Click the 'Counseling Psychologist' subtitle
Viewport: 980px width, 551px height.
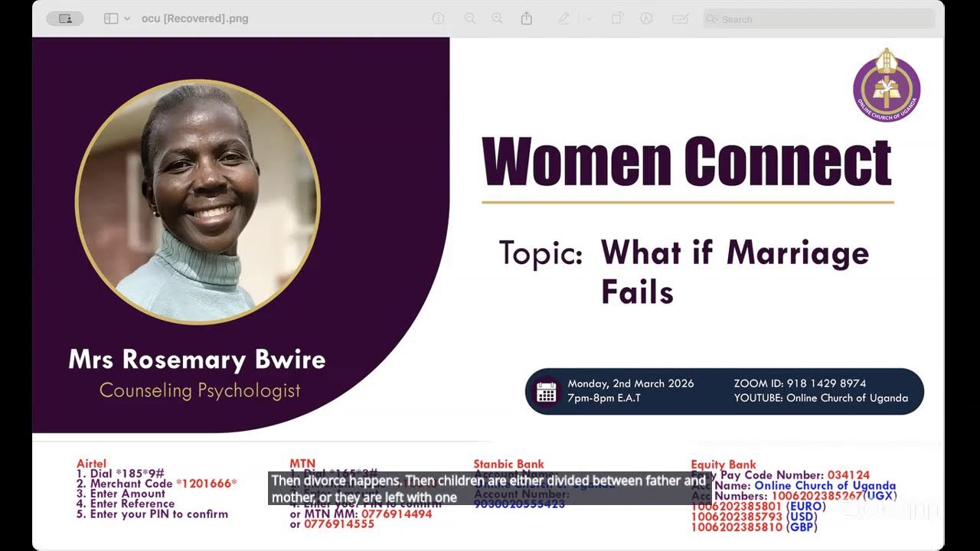(200, 390)
